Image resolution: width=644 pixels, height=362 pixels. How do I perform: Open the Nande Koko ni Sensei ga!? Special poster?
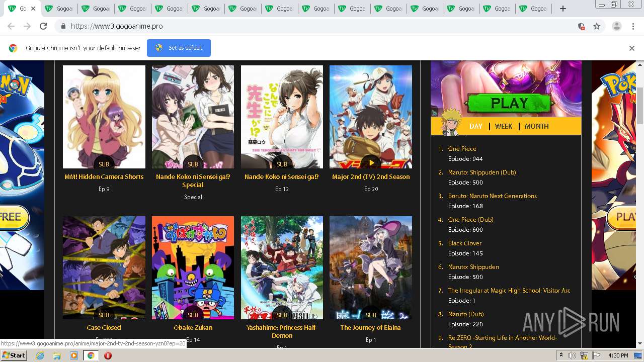click(193, 117)
